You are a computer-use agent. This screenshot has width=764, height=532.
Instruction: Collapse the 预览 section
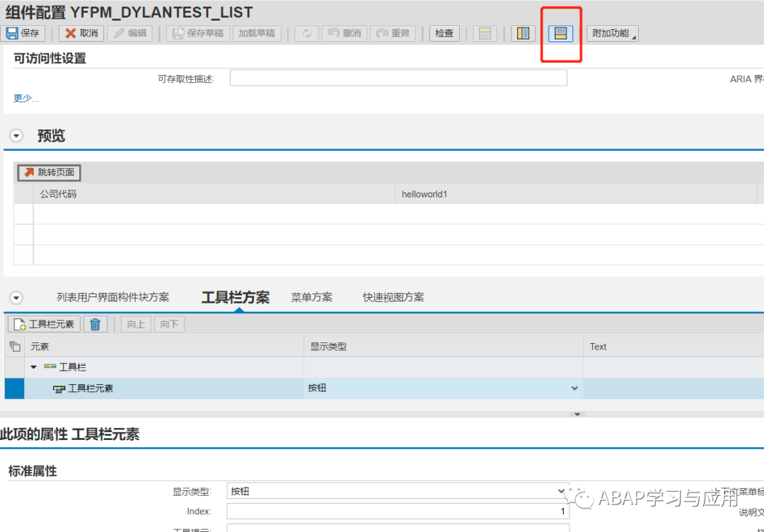coord(16,135)
